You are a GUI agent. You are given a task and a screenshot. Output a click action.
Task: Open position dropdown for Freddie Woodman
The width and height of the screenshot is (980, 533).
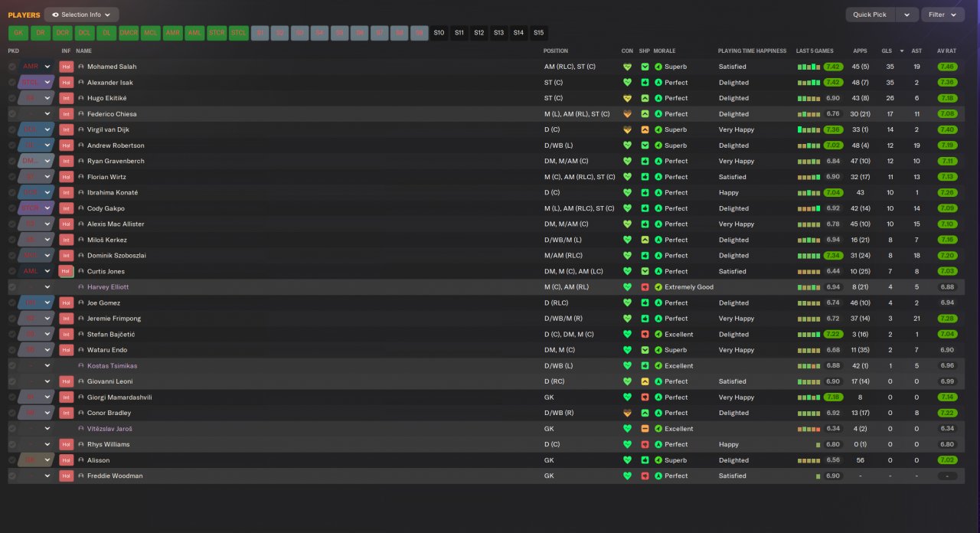[x=36, y=476]
